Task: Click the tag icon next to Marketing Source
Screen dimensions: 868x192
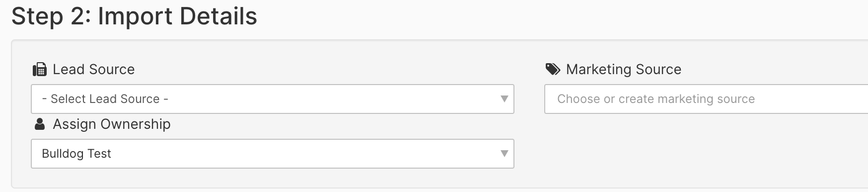Action: point(553,69)
